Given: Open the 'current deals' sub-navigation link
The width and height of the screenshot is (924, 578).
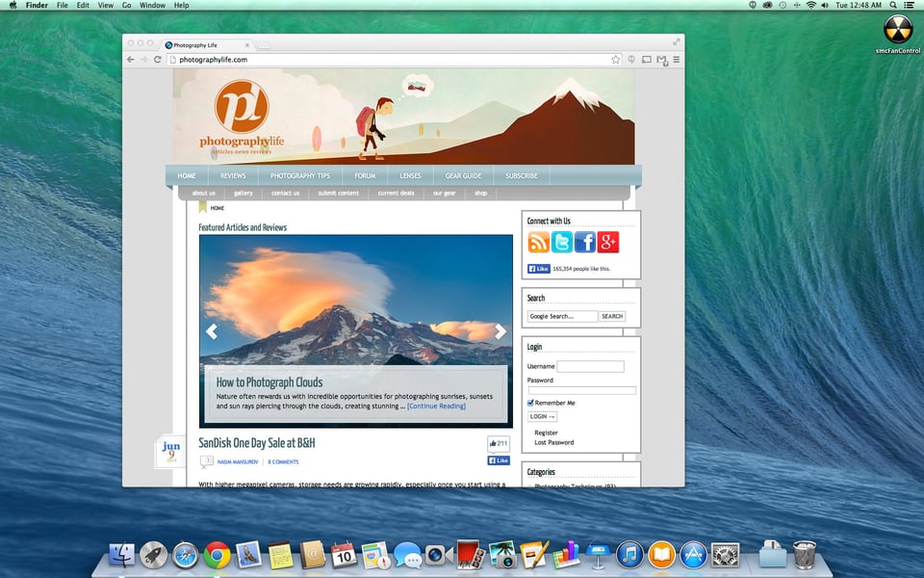Looking at the screenshot, I should 396,193.
